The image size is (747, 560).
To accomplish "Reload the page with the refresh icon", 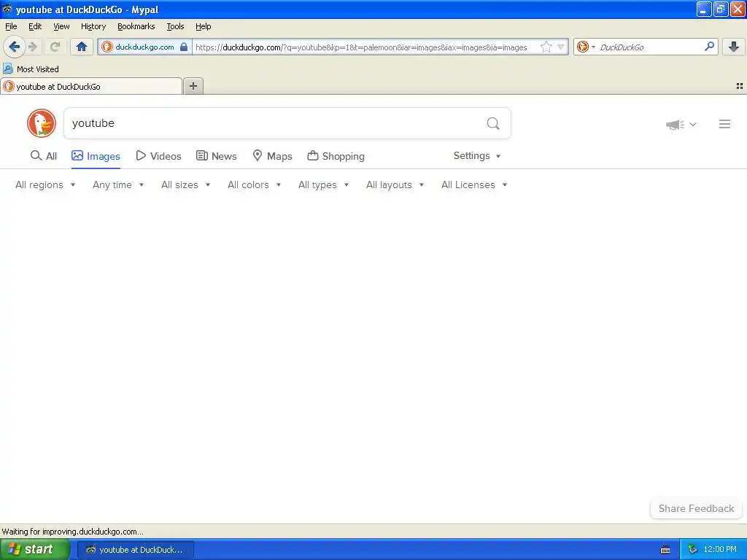I will pyautogui.click(x=55, y=47).
